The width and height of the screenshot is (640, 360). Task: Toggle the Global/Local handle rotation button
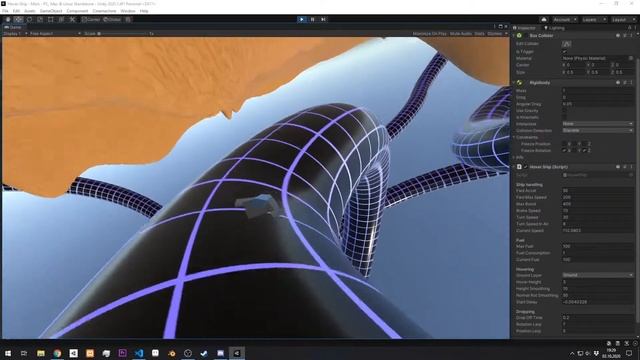click(x=112, y=19)
